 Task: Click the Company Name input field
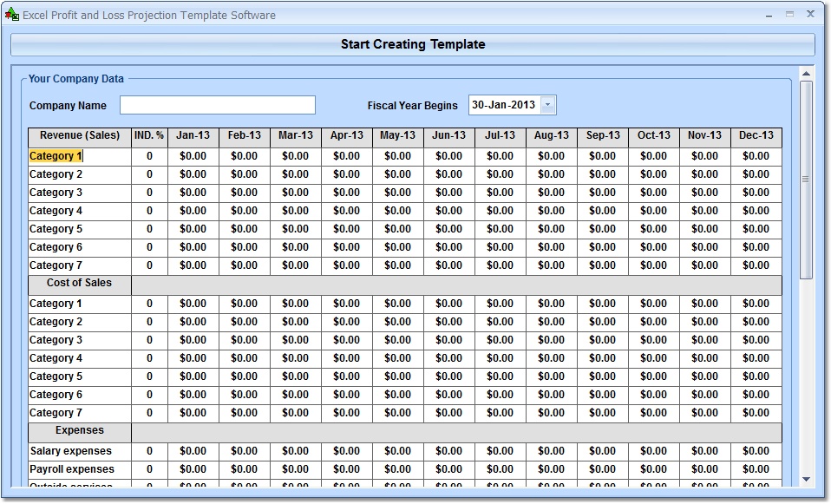click(217, 105)
